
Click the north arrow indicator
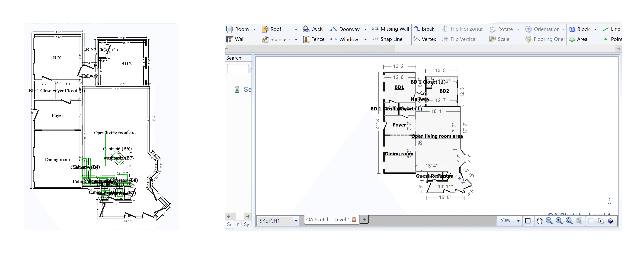[609, 202]
